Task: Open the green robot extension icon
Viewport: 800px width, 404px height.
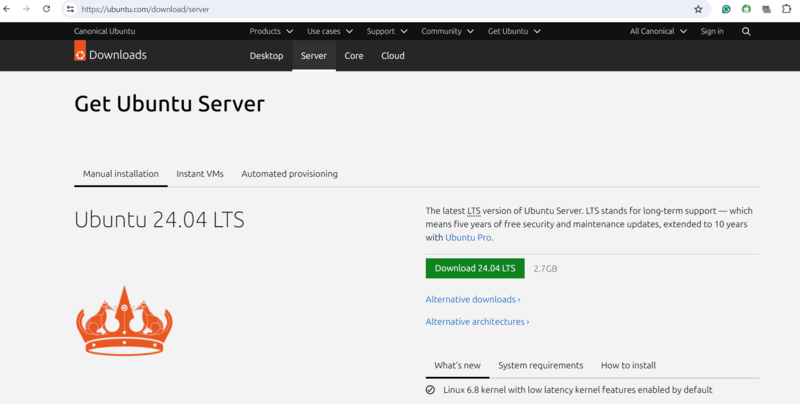Action: point(746,9)
